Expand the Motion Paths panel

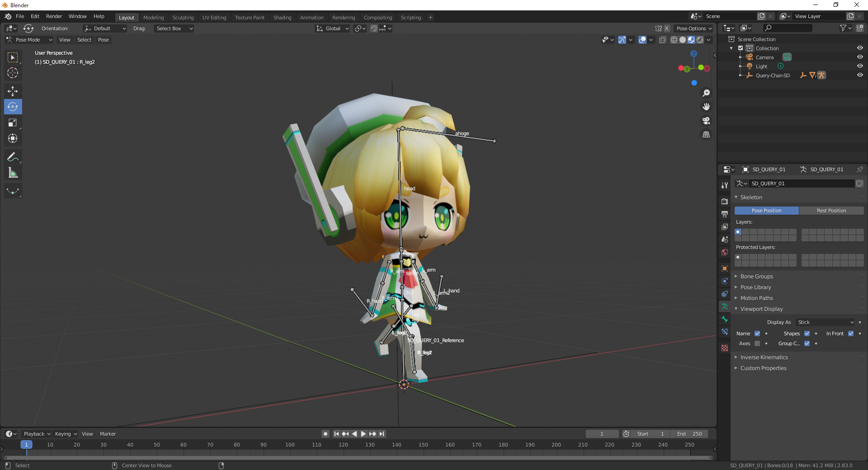pyautogui.click(x=756, y=298)
